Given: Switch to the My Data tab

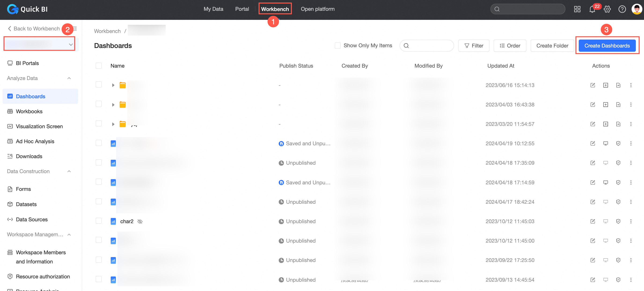Looking at the screenshot, I should (213, 9).
